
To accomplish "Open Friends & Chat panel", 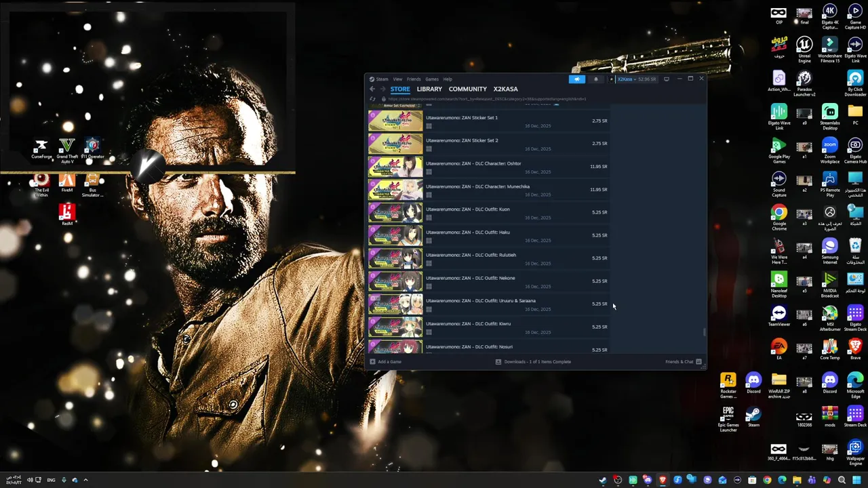I will click(683, 362).
